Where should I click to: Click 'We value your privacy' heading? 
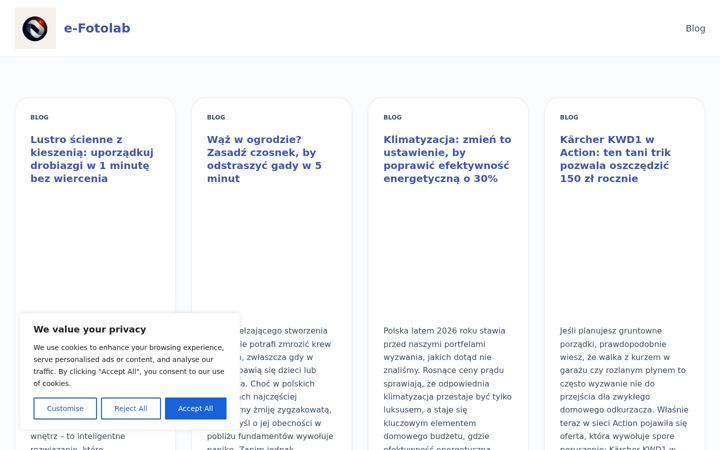pos(90,329)
